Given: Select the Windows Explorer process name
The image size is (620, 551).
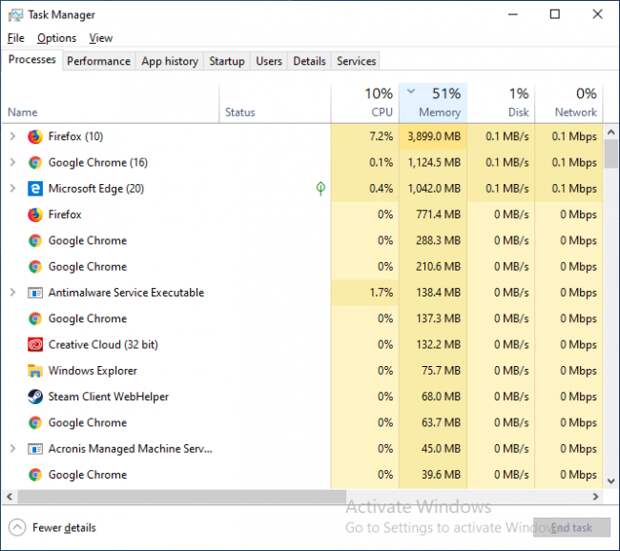Looking at the screenshot, I should point(93,371).
